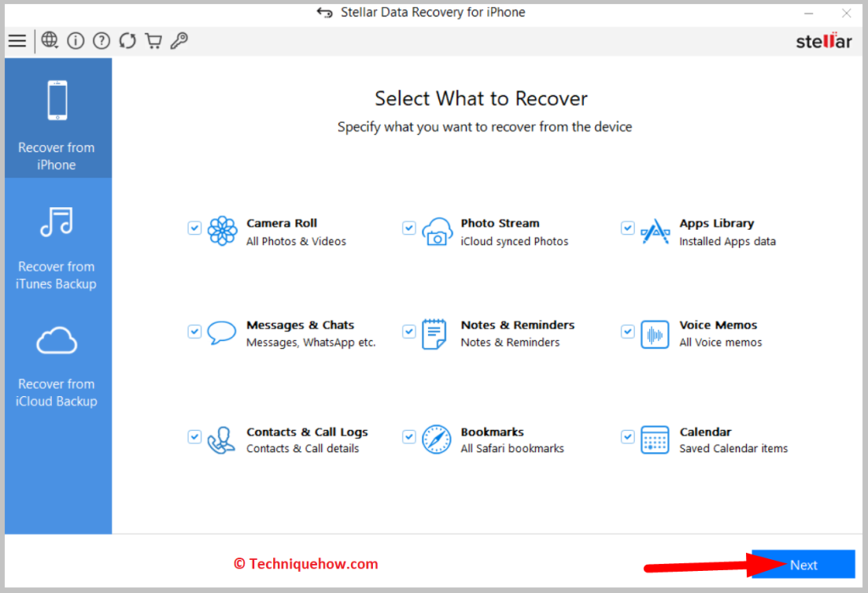Open the info about icon
The height and width of the screenshot is (593, 868).
pos(75,41)
